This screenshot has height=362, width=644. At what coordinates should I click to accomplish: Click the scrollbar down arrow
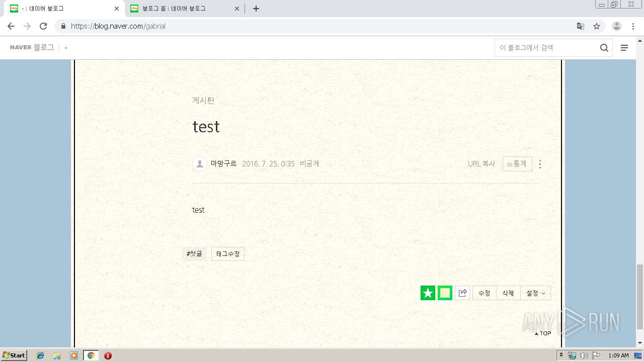click(640, 343)
